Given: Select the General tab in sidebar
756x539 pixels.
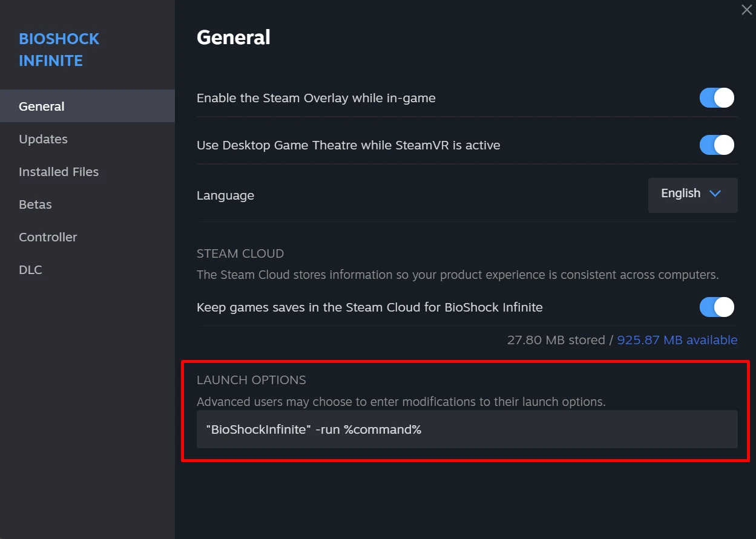Looking at the screenshot, I should pos(42,106).
